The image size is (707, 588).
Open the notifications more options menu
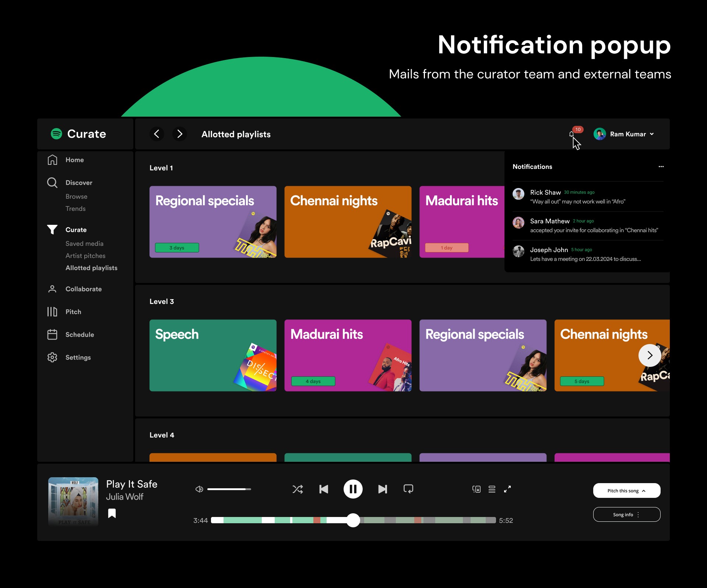coord(661,167)
